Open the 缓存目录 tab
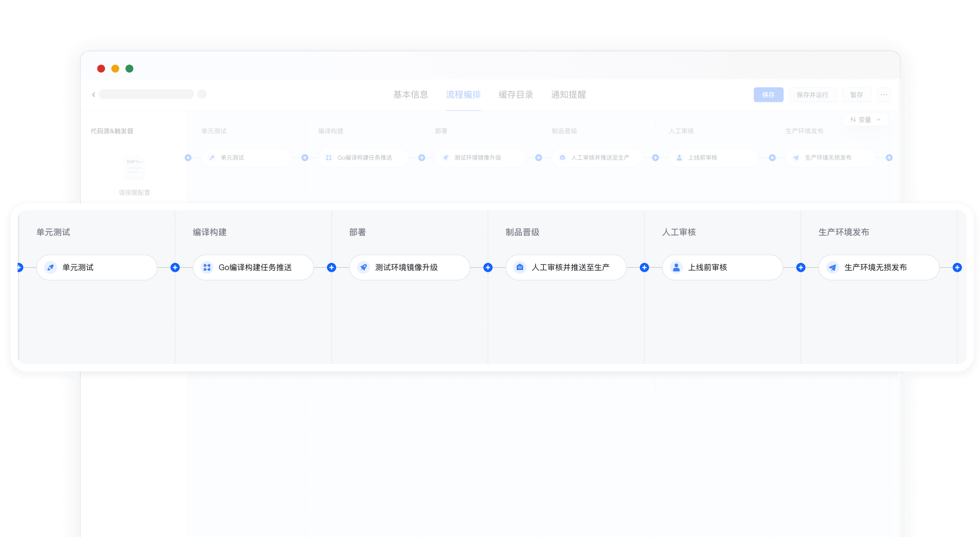 (516, 94)
